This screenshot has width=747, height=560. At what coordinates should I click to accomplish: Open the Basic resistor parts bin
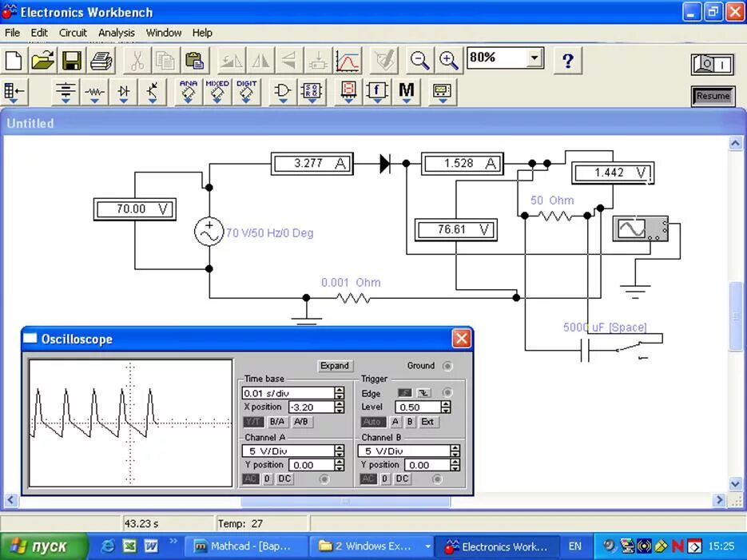pyautogui.click(x=94, y=91)
